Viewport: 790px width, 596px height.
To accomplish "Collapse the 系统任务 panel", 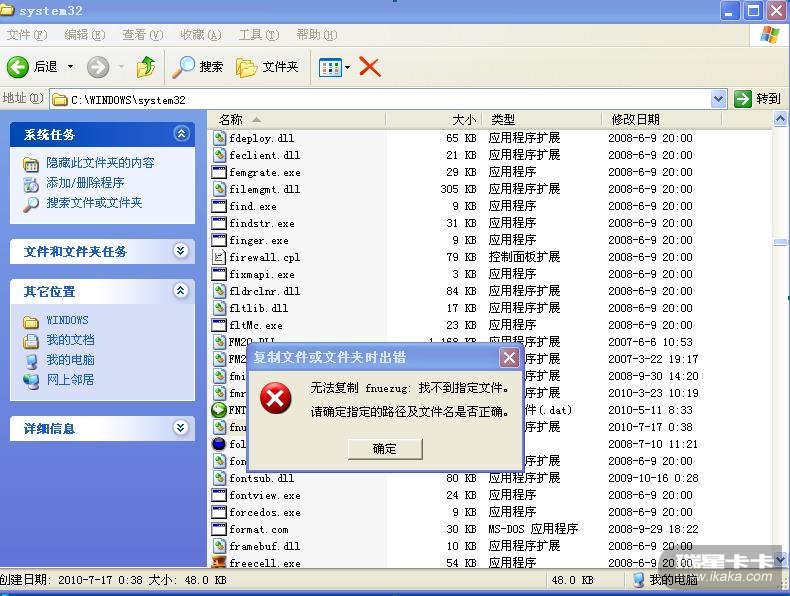I will point(181,134).
